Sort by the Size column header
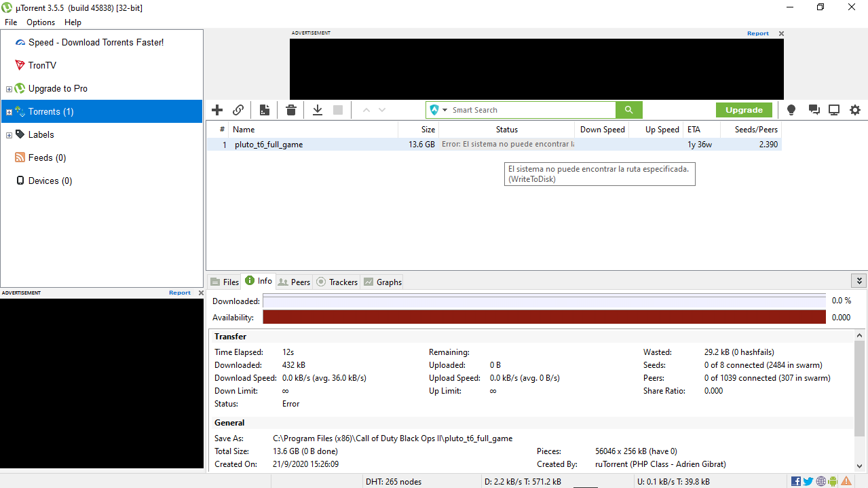868x488 pixels. pyautogui.click(x=418, y=130)
